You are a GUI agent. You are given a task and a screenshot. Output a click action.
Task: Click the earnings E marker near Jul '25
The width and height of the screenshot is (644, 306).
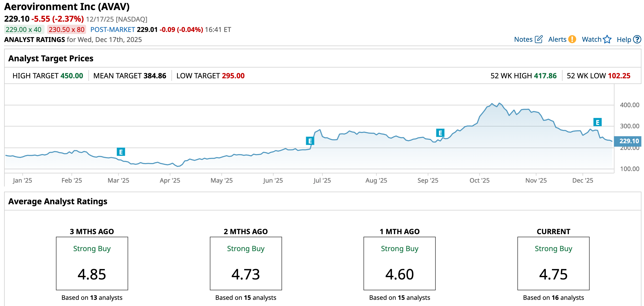310,141
